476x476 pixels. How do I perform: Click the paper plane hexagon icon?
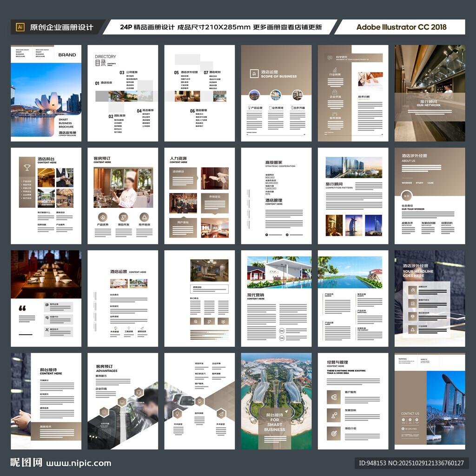(x=221, y=413)
